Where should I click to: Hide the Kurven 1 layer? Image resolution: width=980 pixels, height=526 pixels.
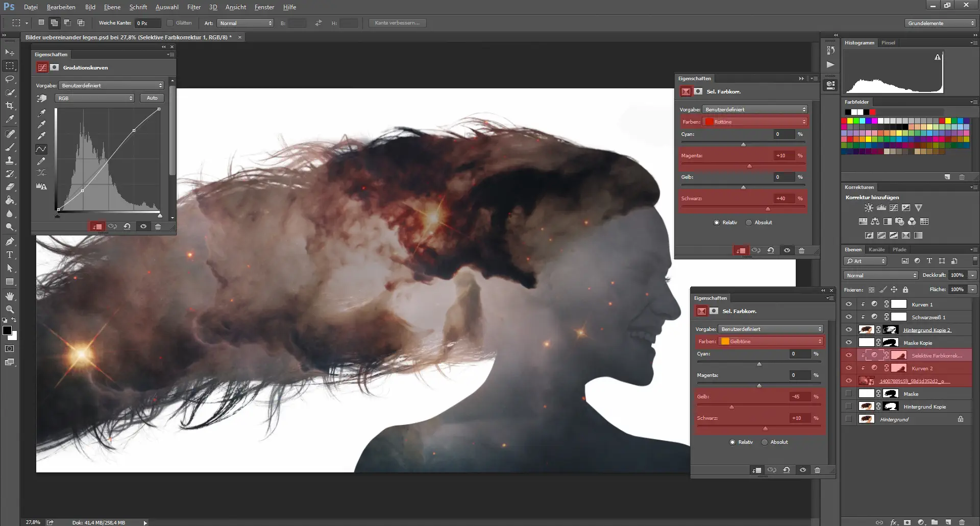tap(849, 304)
